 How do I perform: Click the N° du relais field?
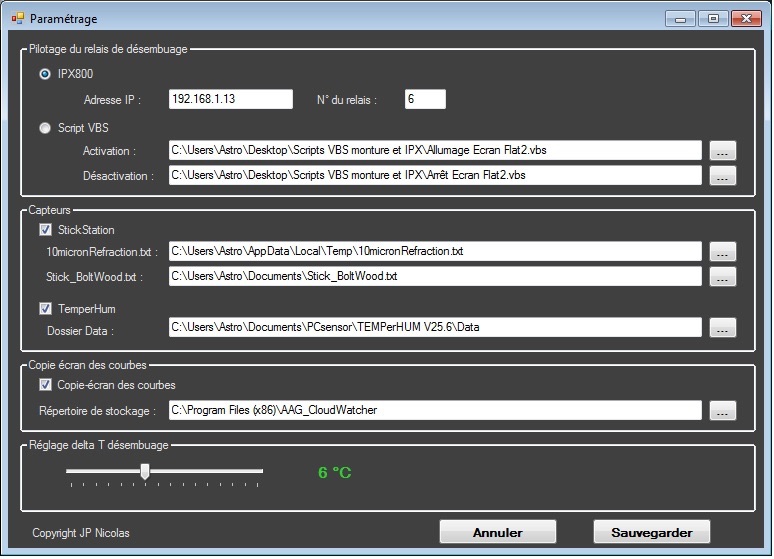click(425, 99)
